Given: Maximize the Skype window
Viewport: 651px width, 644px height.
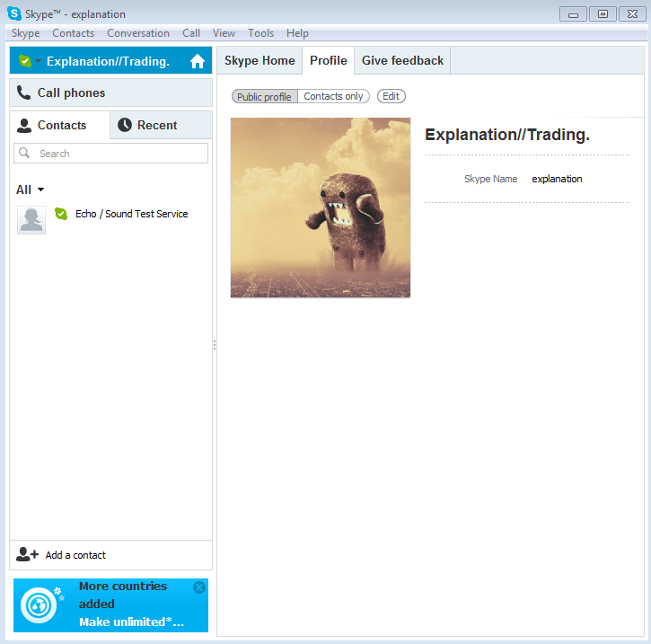Looking at the screenshot, I should coord(603,14).
